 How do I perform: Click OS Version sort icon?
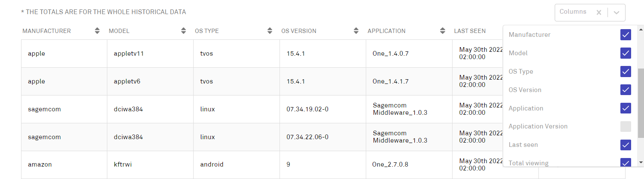click(x=356, y=31)
